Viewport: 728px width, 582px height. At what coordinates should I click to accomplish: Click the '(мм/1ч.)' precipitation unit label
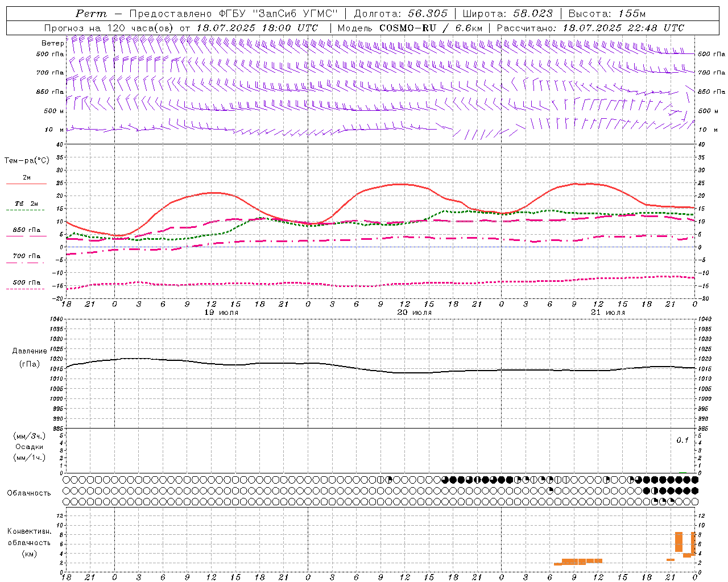(30, 458)
